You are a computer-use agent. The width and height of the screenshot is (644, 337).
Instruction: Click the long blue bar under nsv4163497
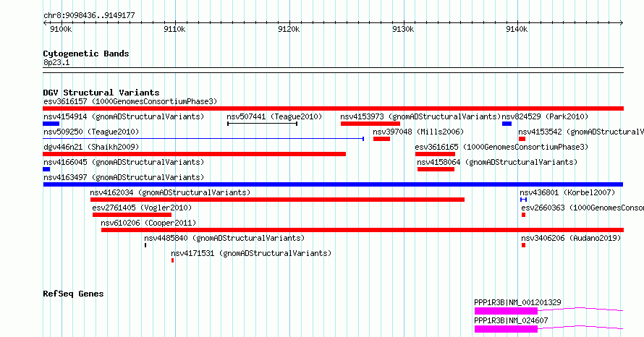[x=333, y=184]
